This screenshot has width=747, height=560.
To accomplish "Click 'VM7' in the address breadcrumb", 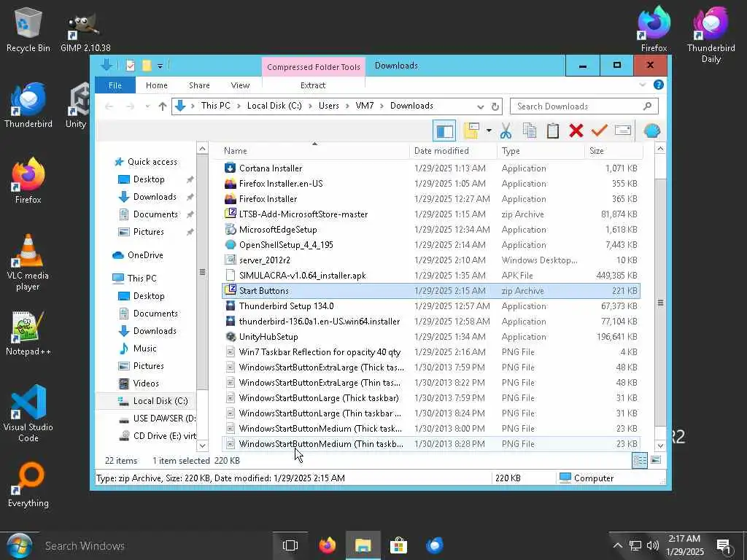I will [365, 106].
